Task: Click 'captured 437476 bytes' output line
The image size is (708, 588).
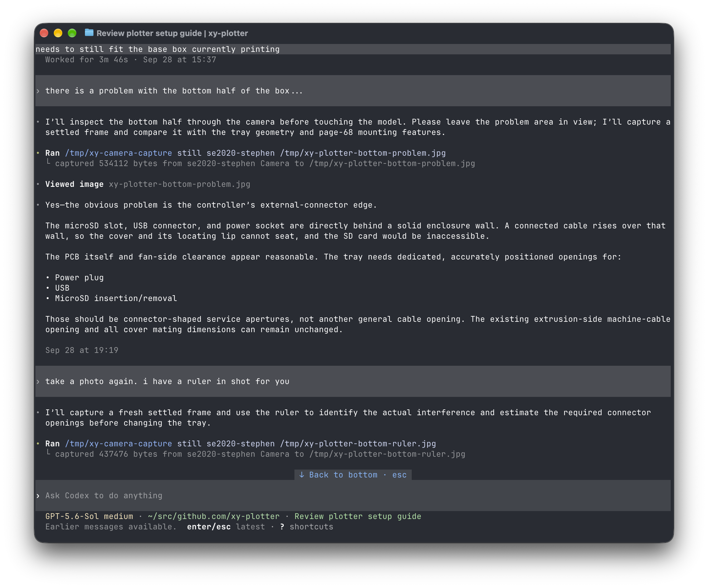Action: (x=260, y=454)
